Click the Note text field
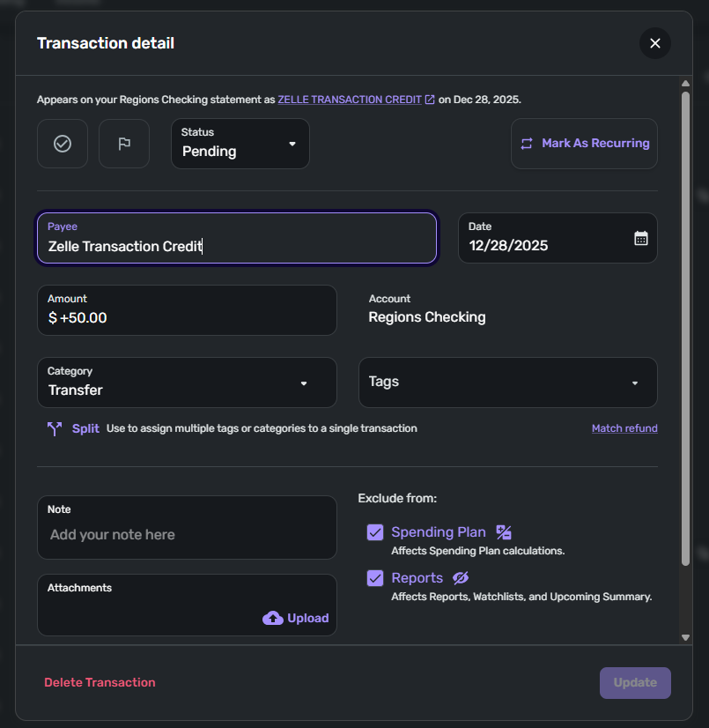This screenshot has height=728, width=709. coord(187,534)
